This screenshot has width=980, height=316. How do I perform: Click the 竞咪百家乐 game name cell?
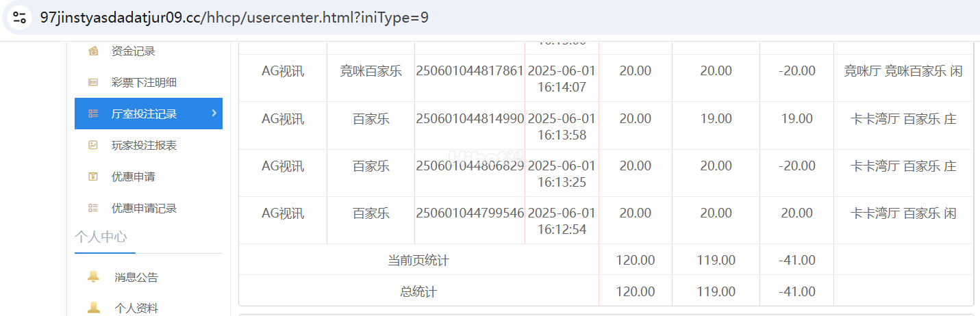pyautogui.click(x=370, y=71)
